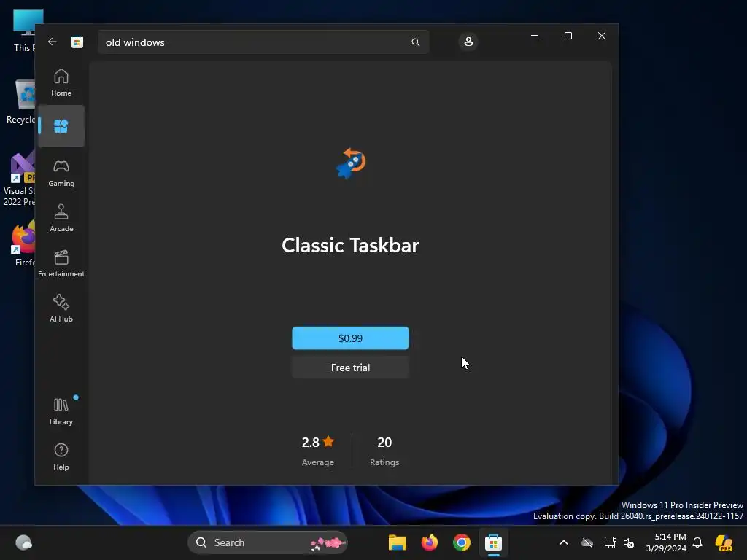Open the Arcade section
The width and height of the screenshot is (747, 560).
click(61, 218)
